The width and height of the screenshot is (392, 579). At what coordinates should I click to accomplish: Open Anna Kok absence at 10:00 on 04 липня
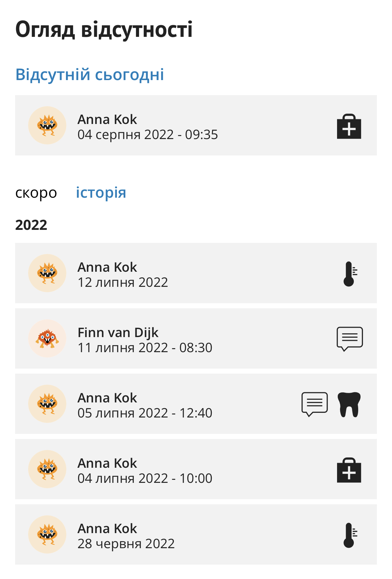click(196, 469)
